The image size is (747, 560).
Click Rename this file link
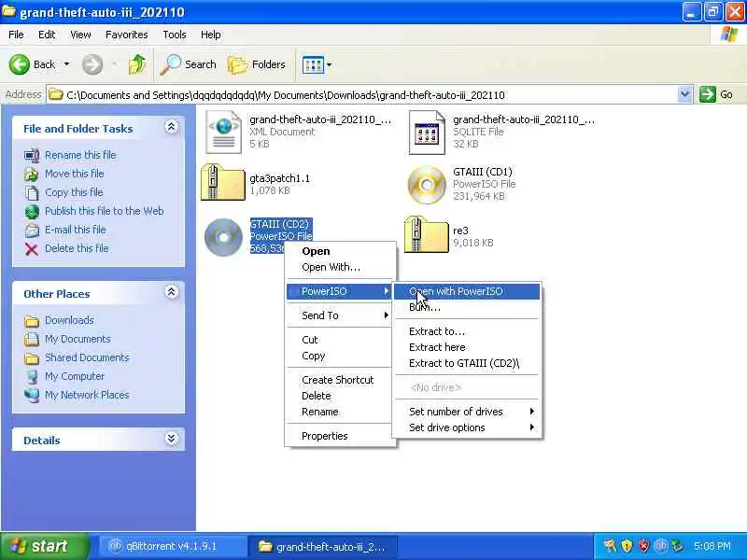point(80,155)
